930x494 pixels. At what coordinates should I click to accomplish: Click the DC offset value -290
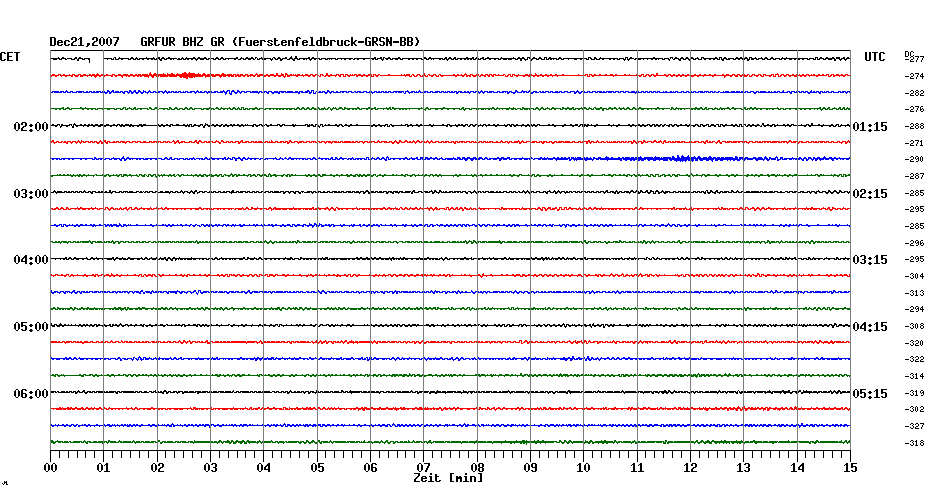click(915, 160)
